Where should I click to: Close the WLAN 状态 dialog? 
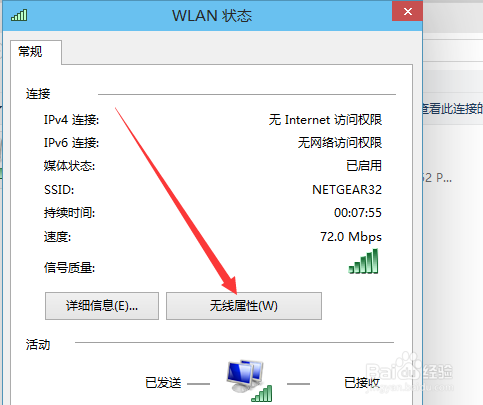coord(407,12)
